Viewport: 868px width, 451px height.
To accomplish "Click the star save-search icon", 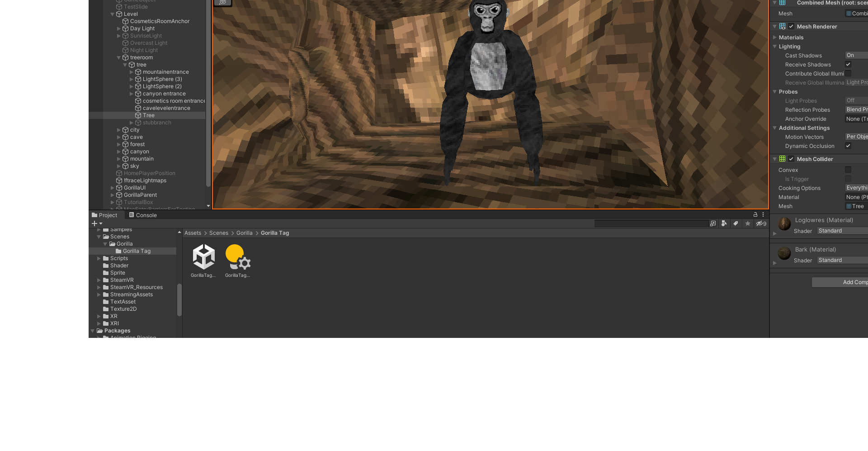I will pos(748,223).
